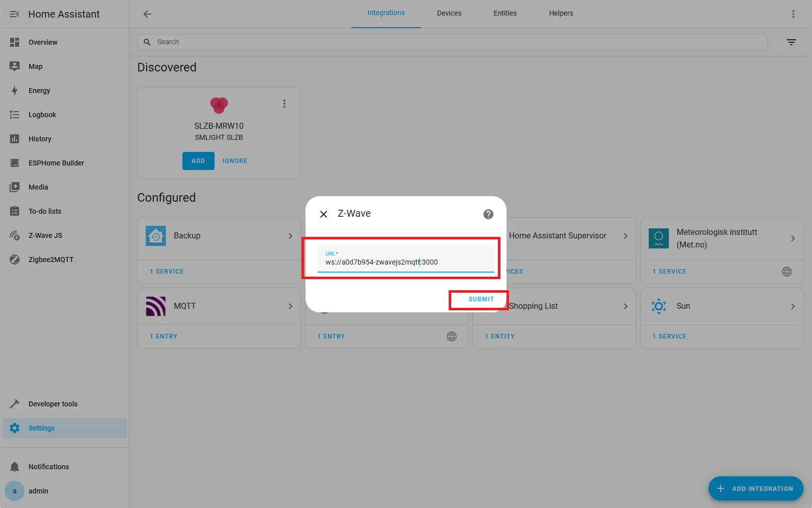Expand the Sun integration details
Screen dimensions: 812x508
click(793, 306)
